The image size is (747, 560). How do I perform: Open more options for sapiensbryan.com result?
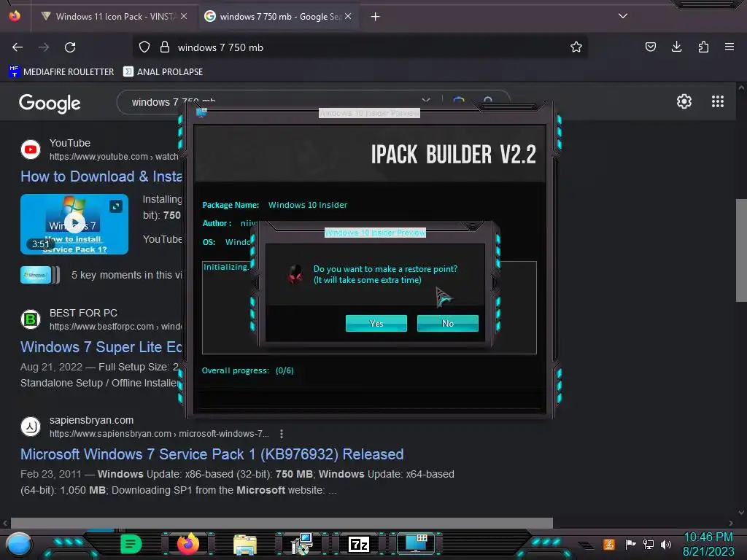(282, 434)
